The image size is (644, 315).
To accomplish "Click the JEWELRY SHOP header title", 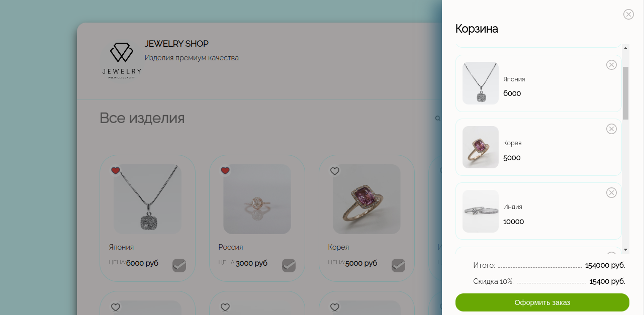I will point(176,44).
